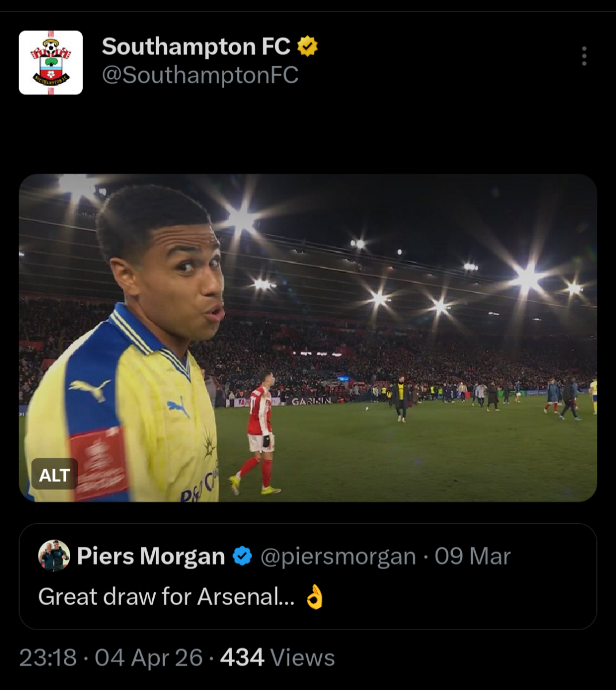Viewport: 616px width, 690px height.
Task: Click the 09 Mar date on quoted tweet
Action: click(472, 557)
